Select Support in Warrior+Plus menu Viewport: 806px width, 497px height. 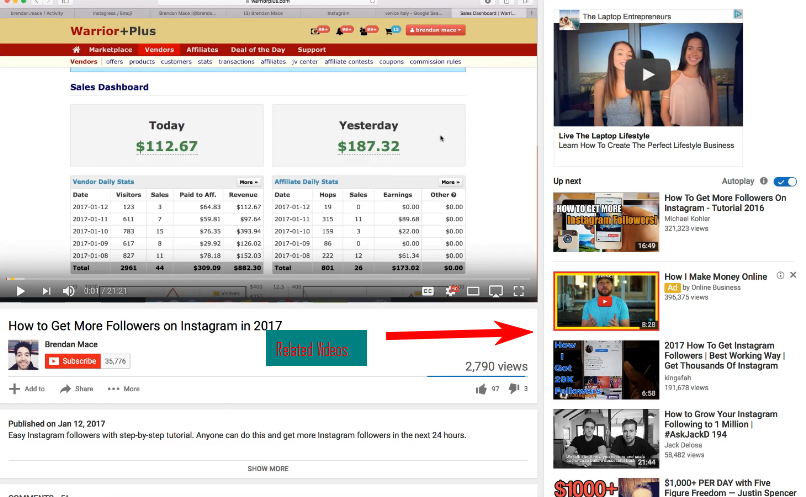coord(312,50)
